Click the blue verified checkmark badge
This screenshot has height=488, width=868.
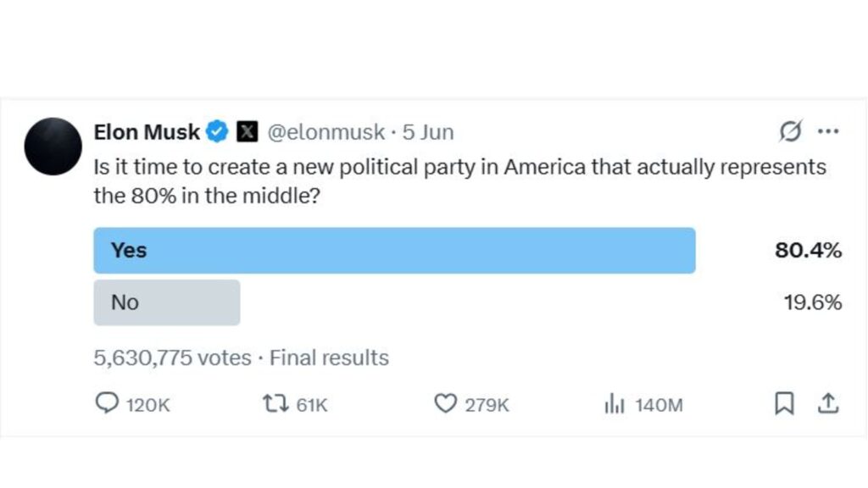pos(217,131)
